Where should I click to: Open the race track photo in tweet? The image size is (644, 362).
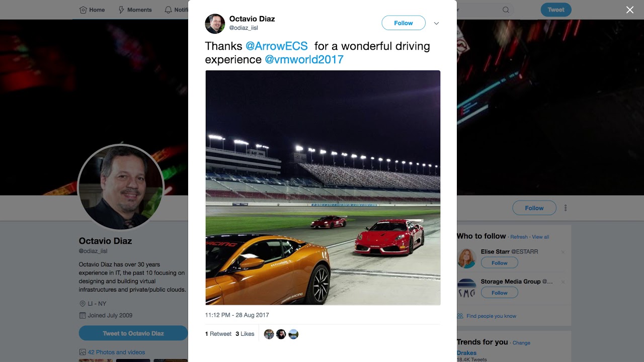[323, 188]
